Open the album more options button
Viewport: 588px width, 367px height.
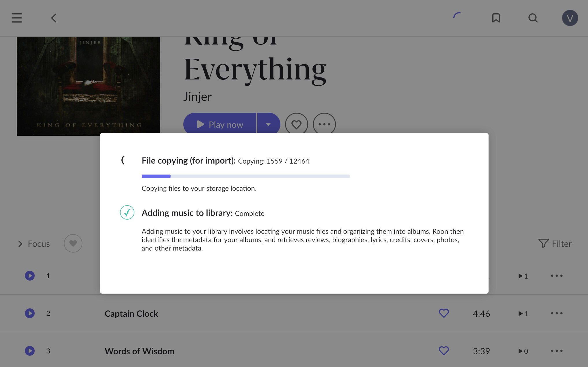click(324, 124)
